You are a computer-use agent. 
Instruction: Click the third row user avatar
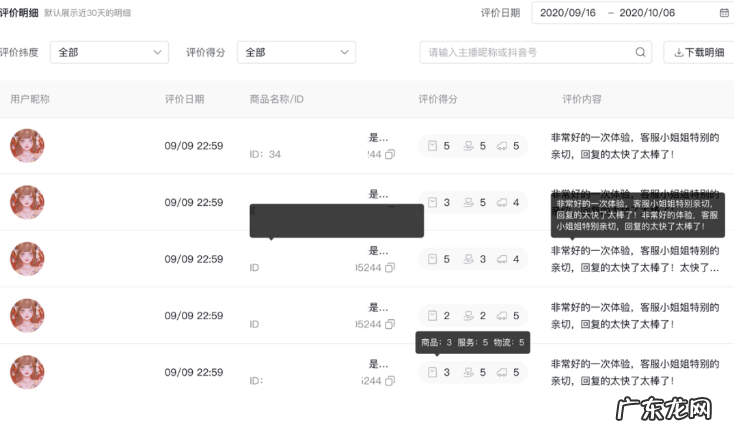tap(27, 259)
